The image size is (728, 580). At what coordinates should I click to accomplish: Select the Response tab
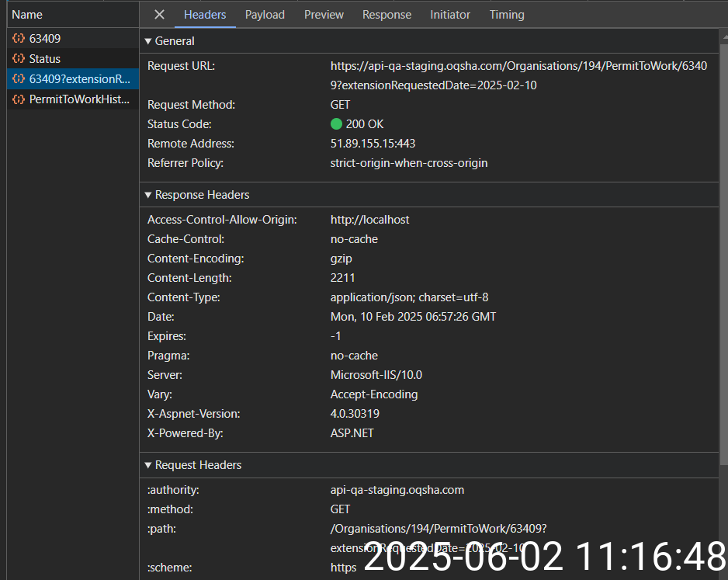387,15
